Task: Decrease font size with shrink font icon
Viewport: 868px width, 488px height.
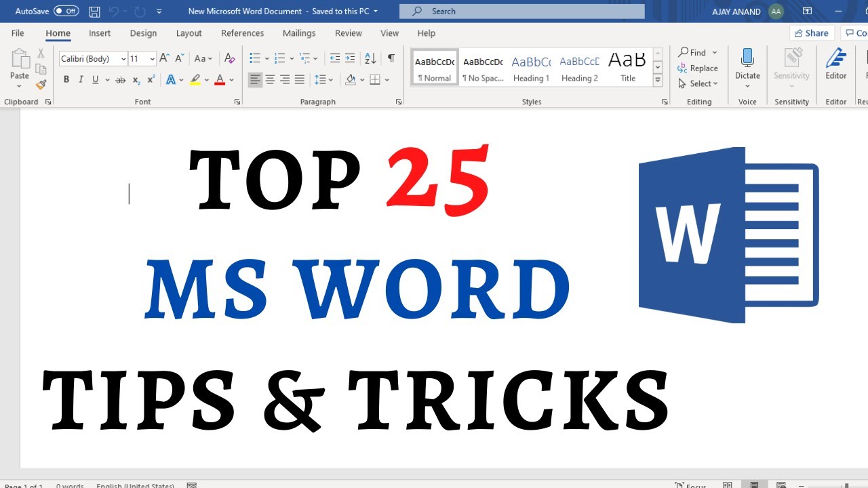Action: [x=178, y=59]
